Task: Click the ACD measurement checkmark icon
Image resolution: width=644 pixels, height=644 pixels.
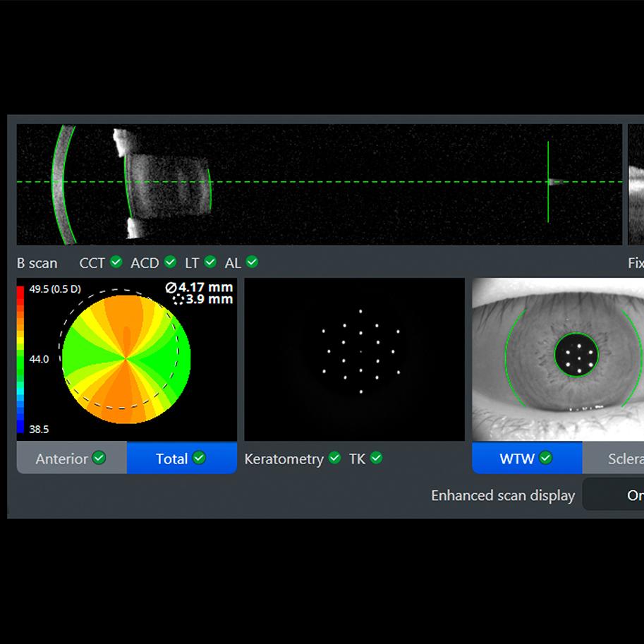Action: tap(170, 262)
